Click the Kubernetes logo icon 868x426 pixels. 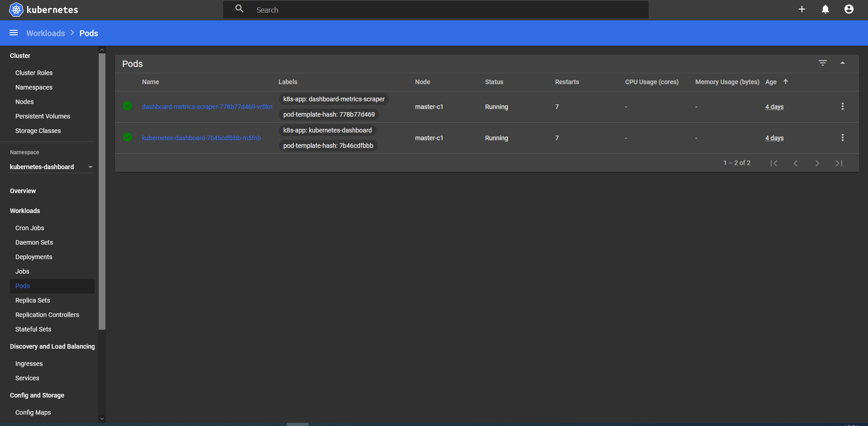pyautogui.click(x=16, y=9)
